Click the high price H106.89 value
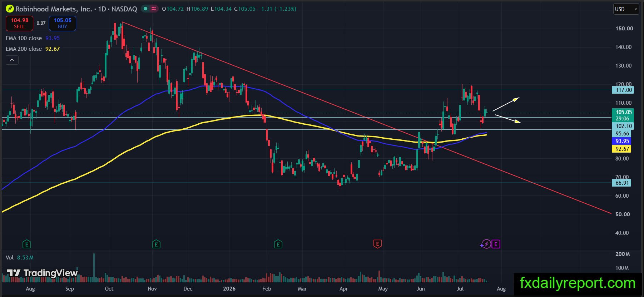 tap(197, 9)
